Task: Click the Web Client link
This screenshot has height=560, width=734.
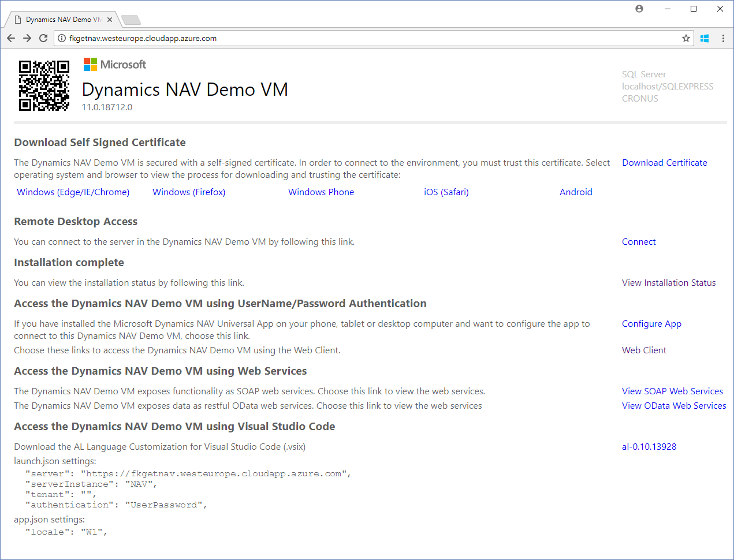Action: pyautogui.click(x=644, y=350)
